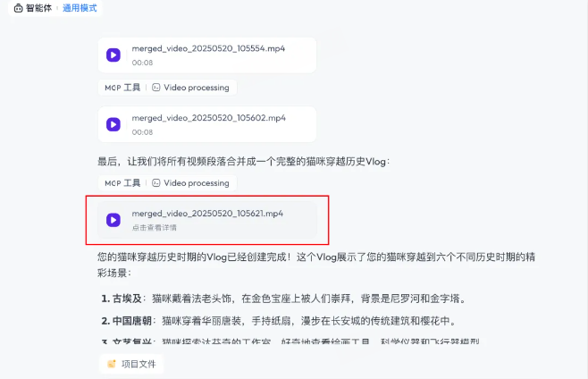Viewport: 588px width, 379px height.
Task: Click the 智能体 label text
Action: [38, 8]
